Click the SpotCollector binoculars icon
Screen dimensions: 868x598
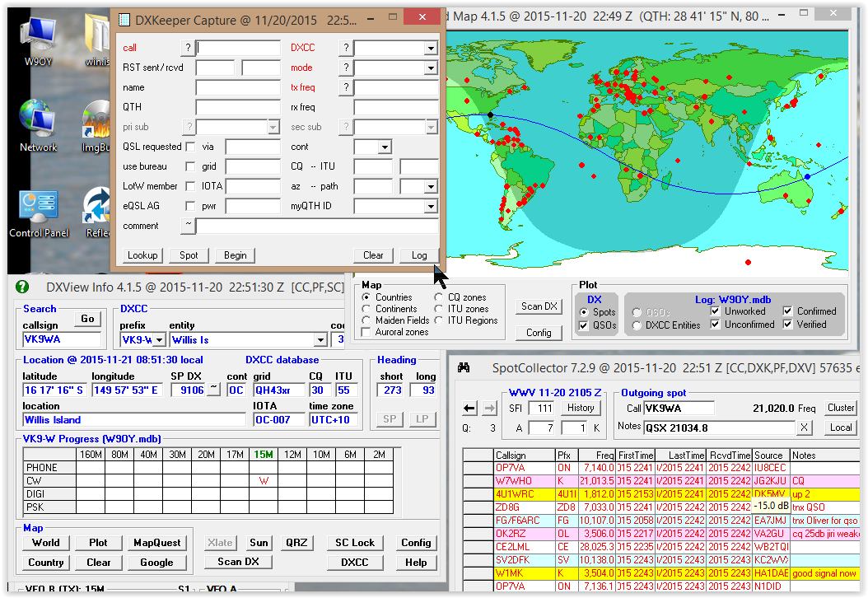pyautogui.click(x=464, y=367)
